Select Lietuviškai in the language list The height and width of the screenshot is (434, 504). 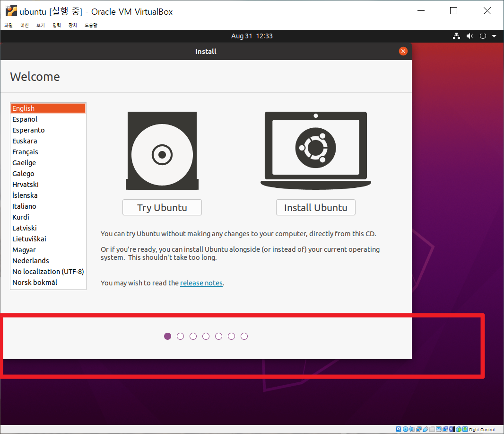point(48,239)
